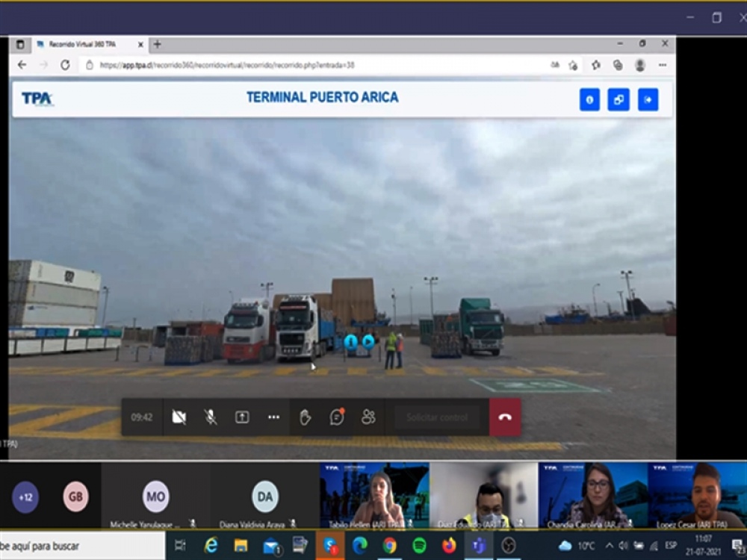Open Spotify from the taskbar
This screenshot has height=560, width=747.
(x=419, y=546)
